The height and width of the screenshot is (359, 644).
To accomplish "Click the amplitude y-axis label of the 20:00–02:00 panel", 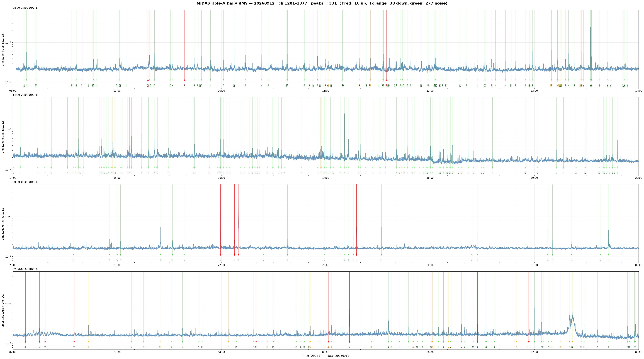I will 3,223.
